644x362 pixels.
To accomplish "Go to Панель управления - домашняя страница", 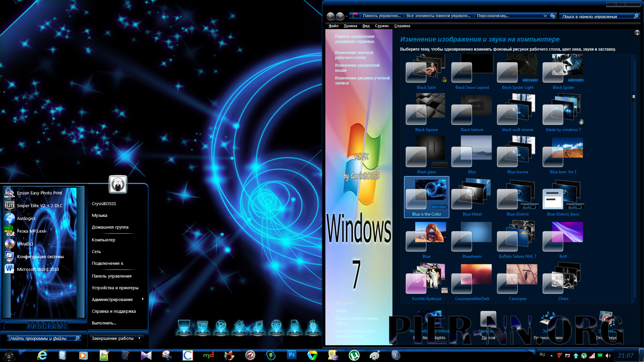I will pyautogui.click(x=356, y=39).
